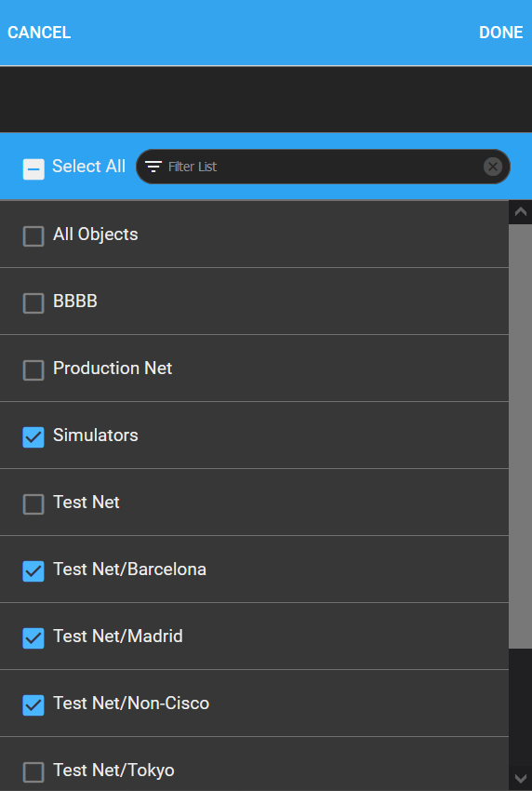Uncheck Test Net/Madrid checkbox
This screenshot has height=791, width=532.
33,638
